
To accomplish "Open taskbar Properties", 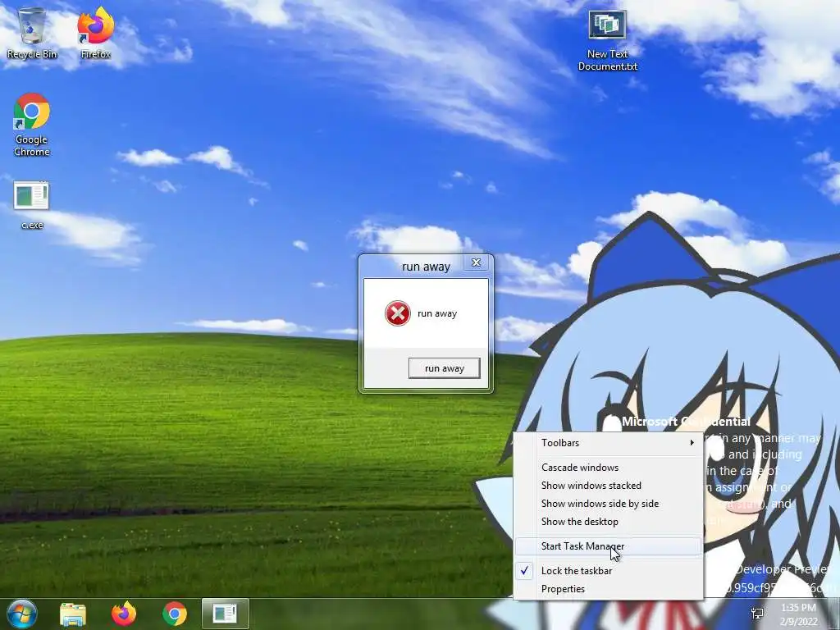I will (x=609, y=589).
